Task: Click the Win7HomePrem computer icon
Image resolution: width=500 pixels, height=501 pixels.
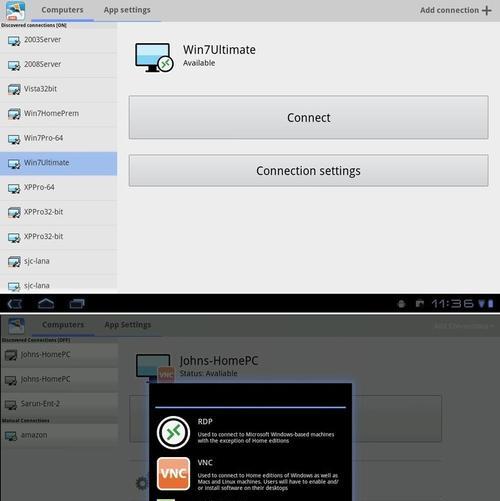Action: (14, 114)
